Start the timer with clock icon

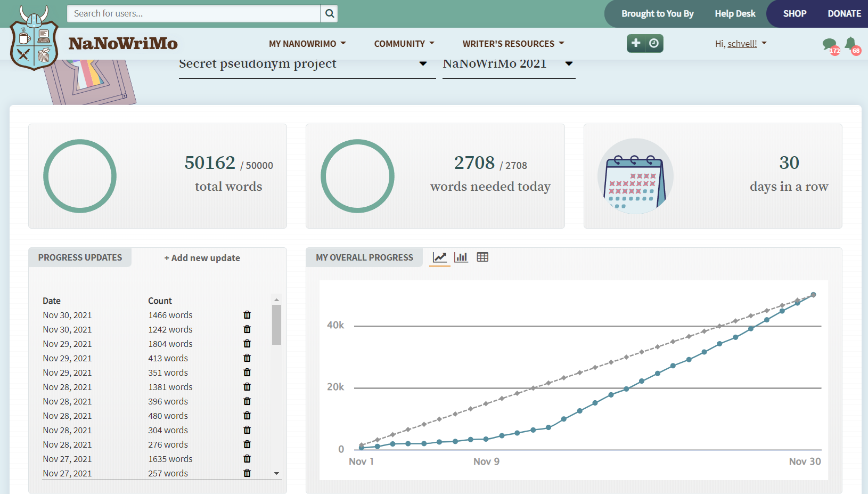pyautogui.click(x=654, y=43)
